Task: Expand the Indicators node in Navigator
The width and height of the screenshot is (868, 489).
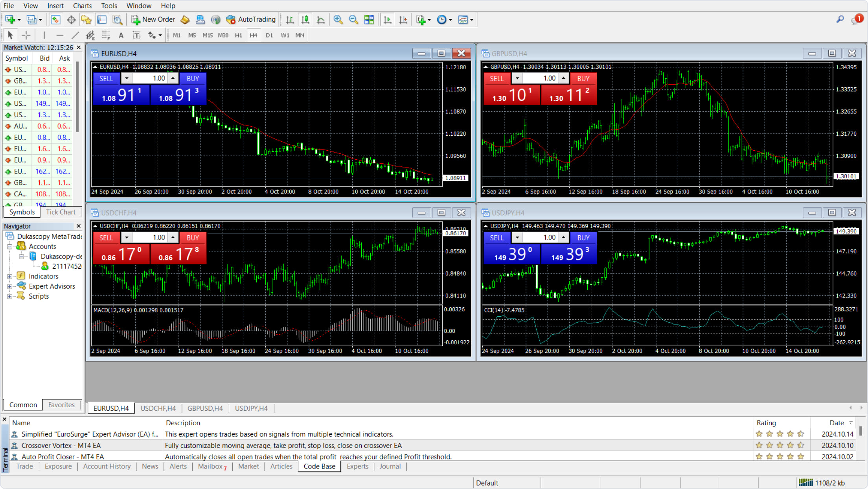Action: [10, 277]
